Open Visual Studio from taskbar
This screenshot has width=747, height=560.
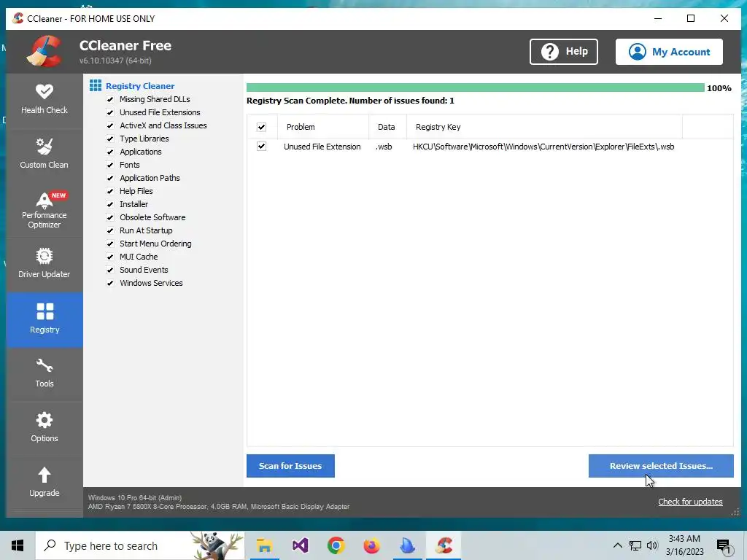[300, 545]
